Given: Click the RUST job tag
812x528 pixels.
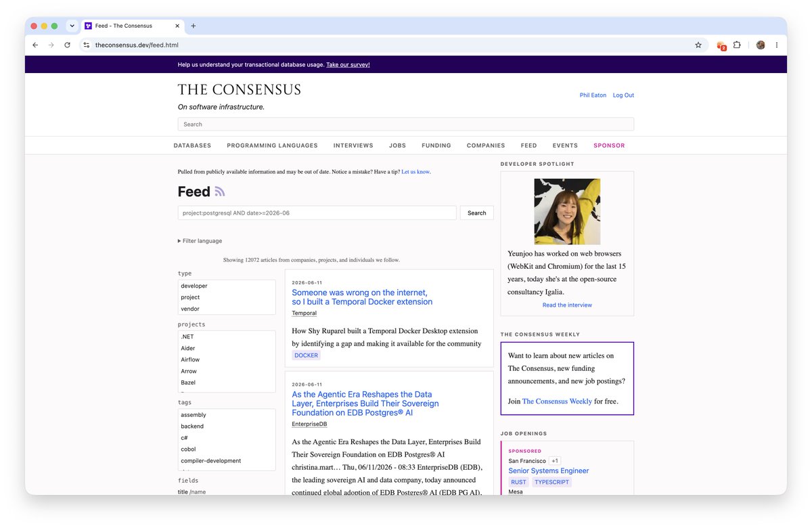Looking at the screenshot, I should click(518, 483).
